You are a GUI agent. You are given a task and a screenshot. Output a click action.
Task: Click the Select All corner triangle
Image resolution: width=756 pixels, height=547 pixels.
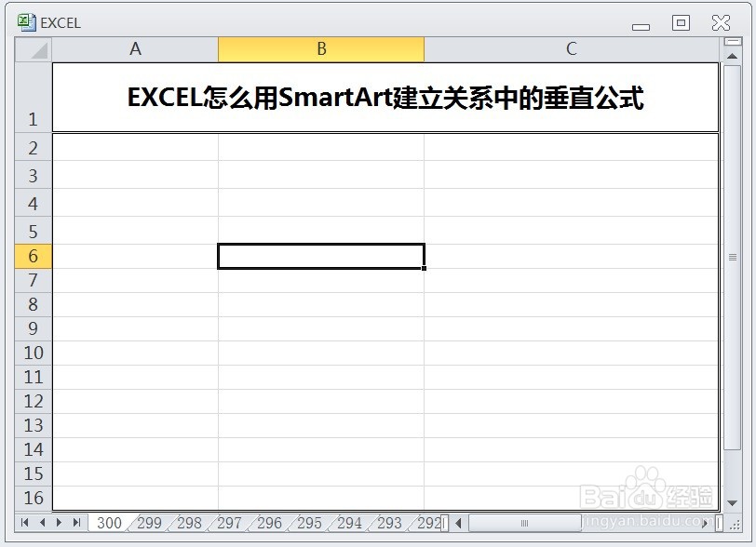click(34, 49)
